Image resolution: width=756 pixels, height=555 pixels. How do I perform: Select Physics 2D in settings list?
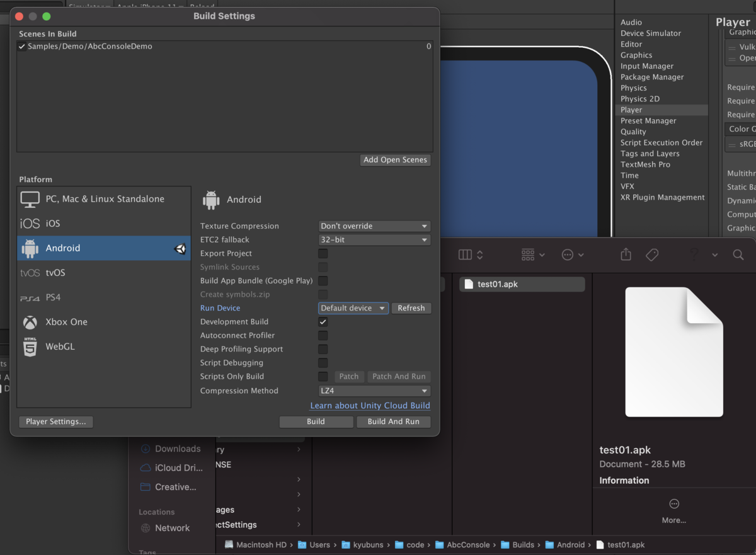tap(640, 100)
